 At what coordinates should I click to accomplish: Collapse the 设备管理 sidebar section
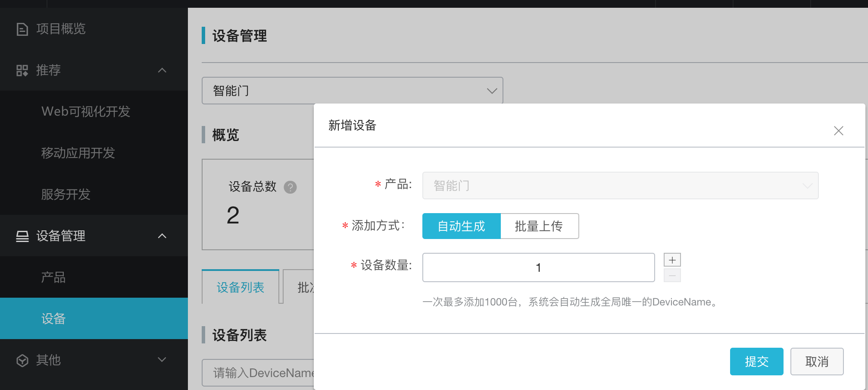pos(162,236)
